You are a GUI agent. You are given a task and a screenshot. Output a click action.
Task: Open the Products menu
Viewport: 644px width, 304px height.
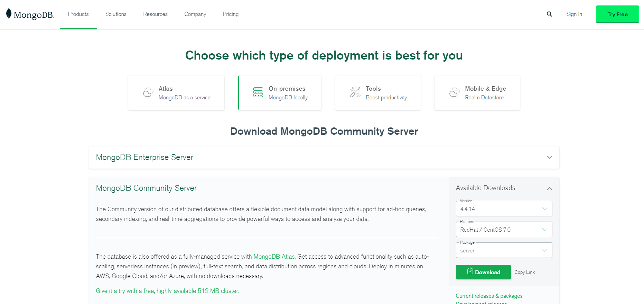click(78, 14)
